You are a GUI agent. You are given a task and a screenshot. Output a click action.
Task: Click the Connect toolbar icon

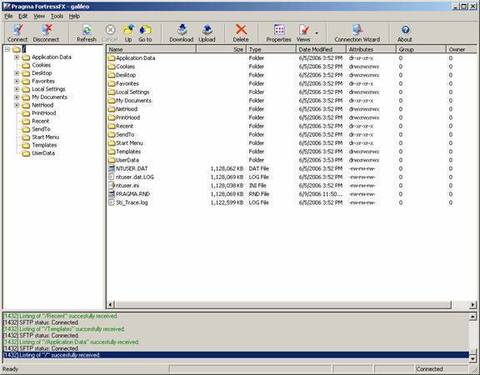[x=18, y=33]
